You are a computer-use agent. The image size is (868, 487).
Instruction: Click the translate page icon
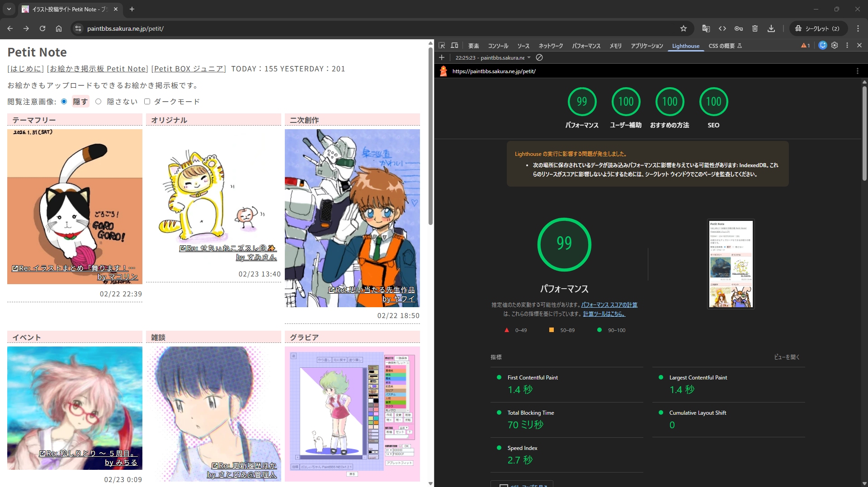pos(706,28)
